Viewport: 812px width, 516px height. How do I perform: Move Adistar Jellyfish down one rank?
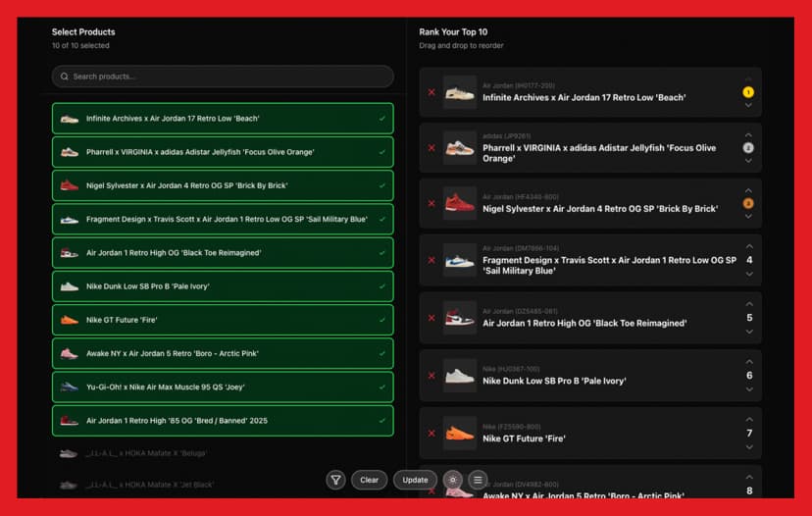[x=748, y=161]
